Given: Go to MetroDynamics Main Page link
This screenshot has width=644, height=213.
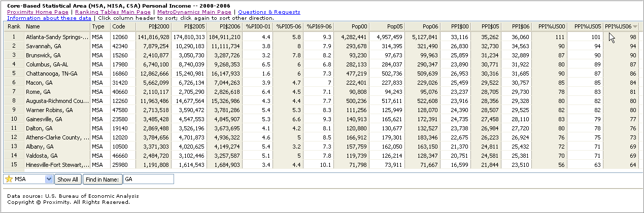Looking at the screenshot, I should (194, 12).
